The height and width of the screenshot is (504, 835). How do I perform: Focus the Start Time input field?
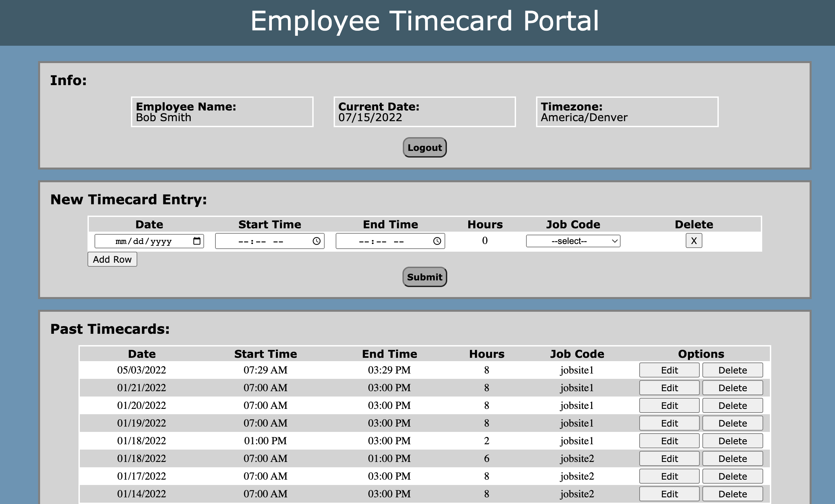click(x=270, y=241)
